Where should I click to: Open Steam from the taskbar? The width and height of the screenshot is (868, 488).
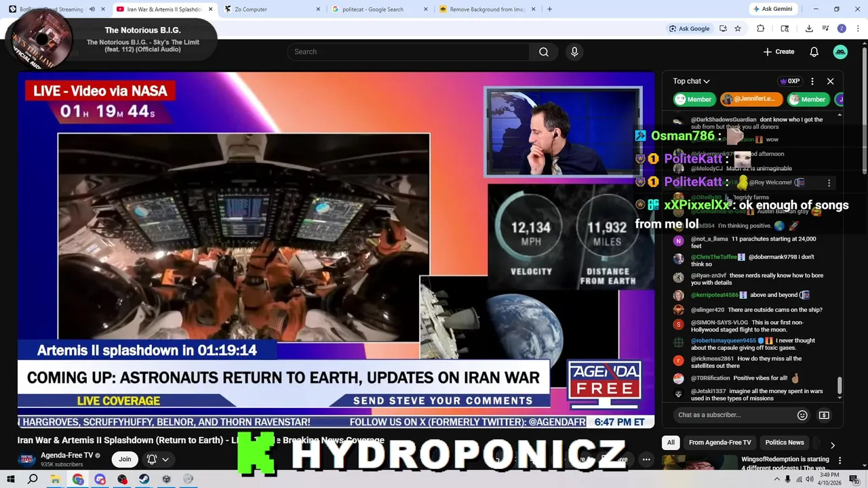[144, 479]
